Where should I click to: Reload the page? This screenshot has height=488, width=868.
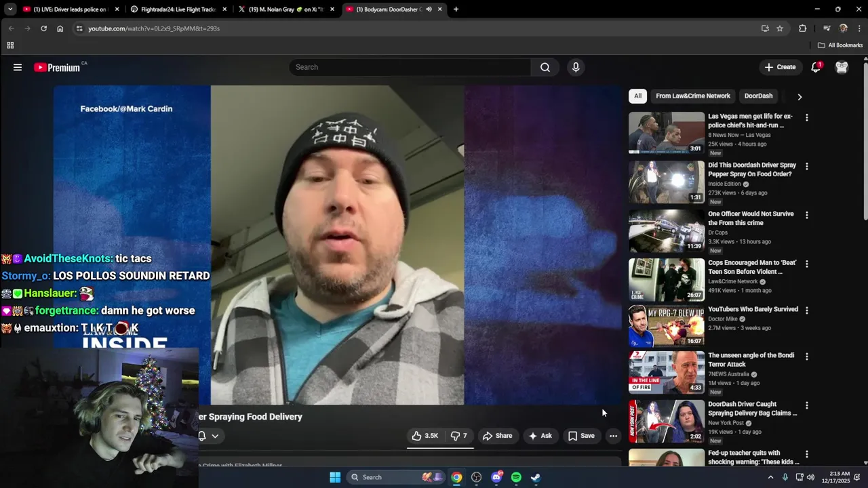43,28
